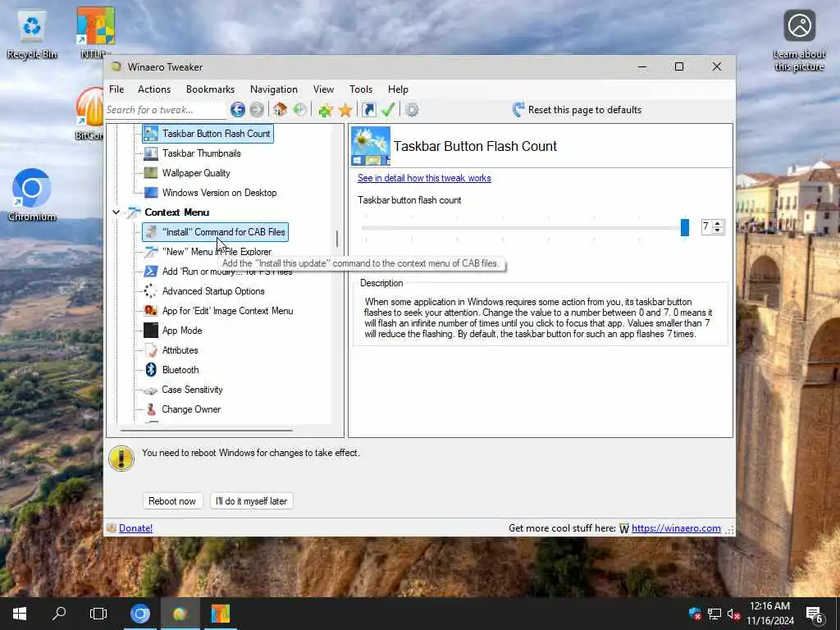Click NTLite taskbar button
Image resolution: width=840 pixels, height=630 pixels.
pos(220,614)
